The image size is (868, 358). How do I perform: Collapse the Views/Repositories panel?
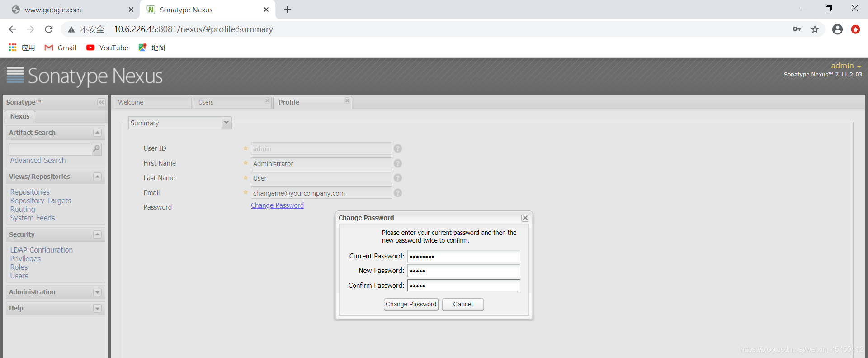coord(97,177)
